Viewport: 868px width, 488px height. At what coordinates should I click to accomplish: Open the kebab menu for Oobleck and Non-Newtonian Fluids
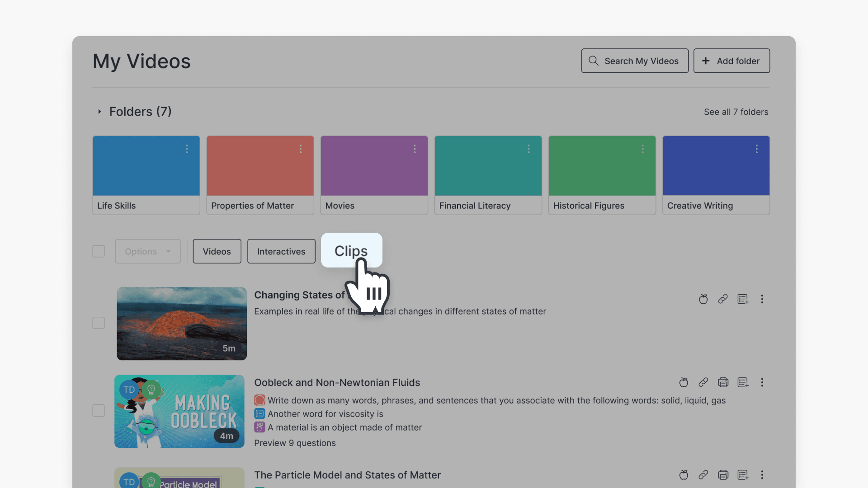tap(762, 382)
